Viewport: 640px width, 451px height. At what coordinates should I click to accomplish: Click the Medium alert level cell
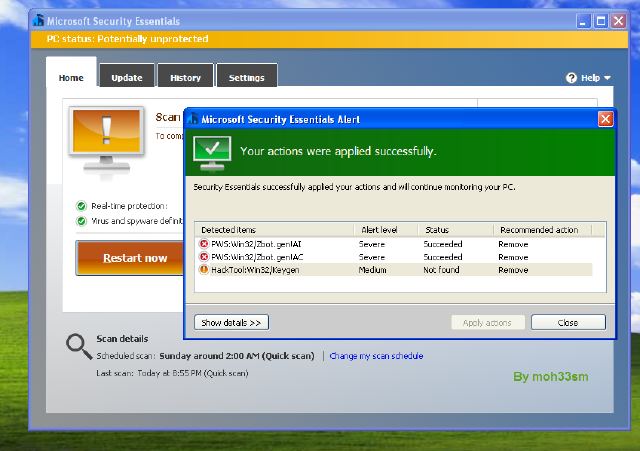pyautogui.click(x=372, y=270)
